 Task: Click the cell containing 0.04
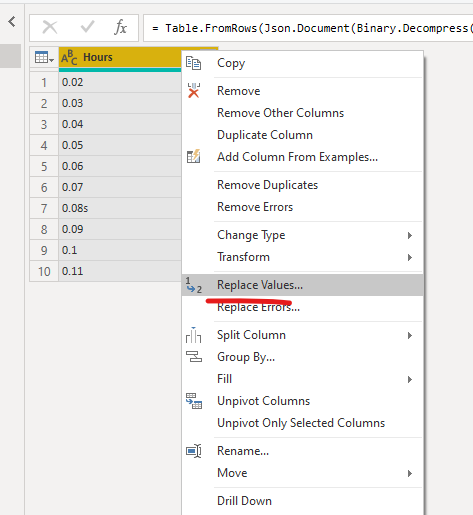pos(120,124)
